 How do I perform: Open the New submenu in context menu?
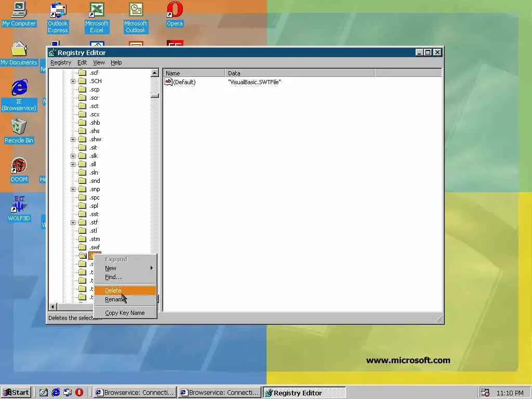coord(125,268)
